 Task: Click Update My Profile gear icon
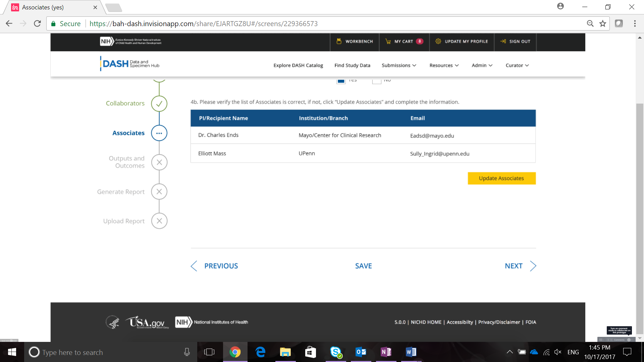pyautogui.click(x=438, y=41)
